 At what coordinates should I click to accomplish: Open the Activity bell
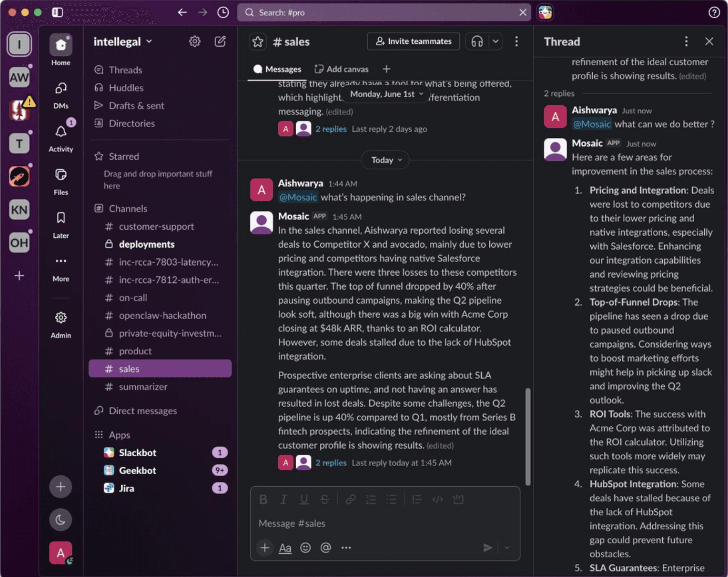click(x=61, y=138)
